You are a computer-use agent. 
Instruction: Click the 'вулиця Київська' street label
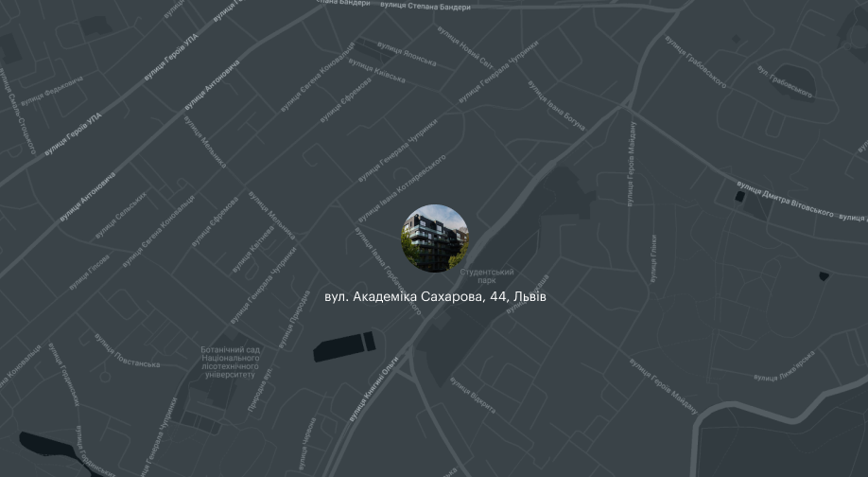click(x=376, y=71)
